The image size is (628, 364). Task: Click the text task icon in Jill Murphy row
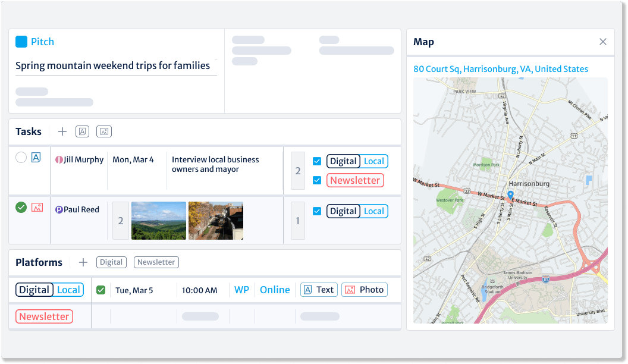pos(36,158)
